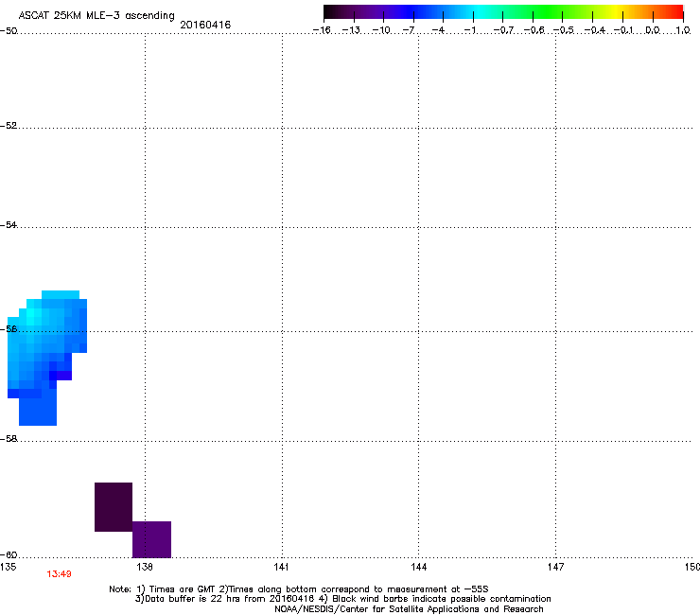Click the -13 color bar label

(351, 30)
